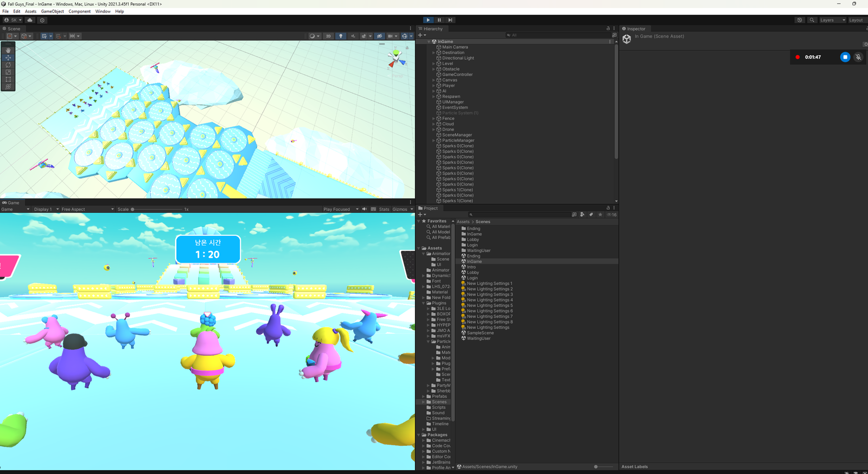The image size is (868, 474).
Task: Open the Layout dropdown
Action: 857,20
